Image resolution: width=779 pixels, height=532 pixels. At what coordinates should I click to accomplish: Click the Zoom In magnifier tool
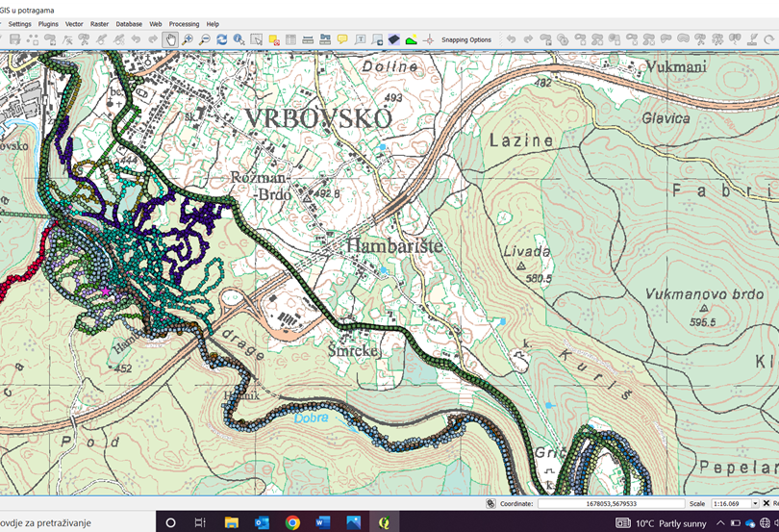188,39
